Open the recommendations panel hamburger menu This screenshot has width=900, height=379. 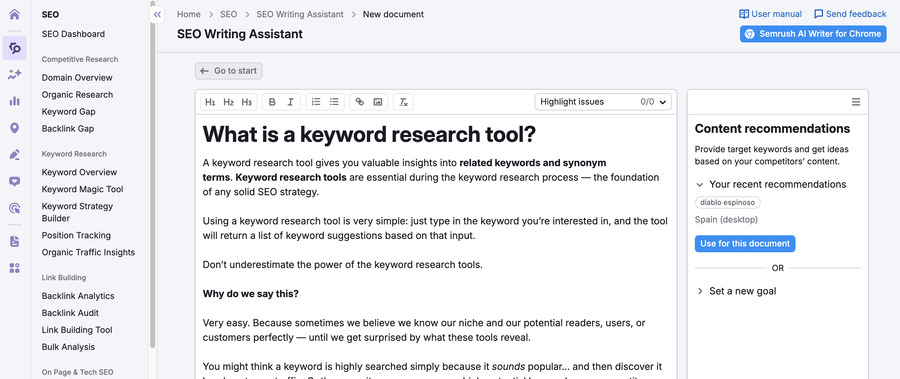click(856, 102)
